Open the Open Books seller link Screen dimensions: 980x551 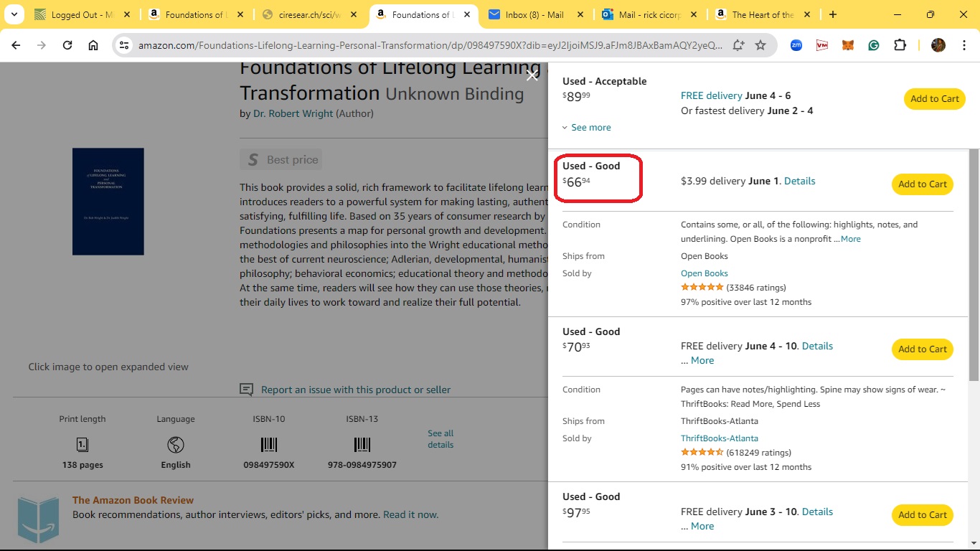pos(705,273)
